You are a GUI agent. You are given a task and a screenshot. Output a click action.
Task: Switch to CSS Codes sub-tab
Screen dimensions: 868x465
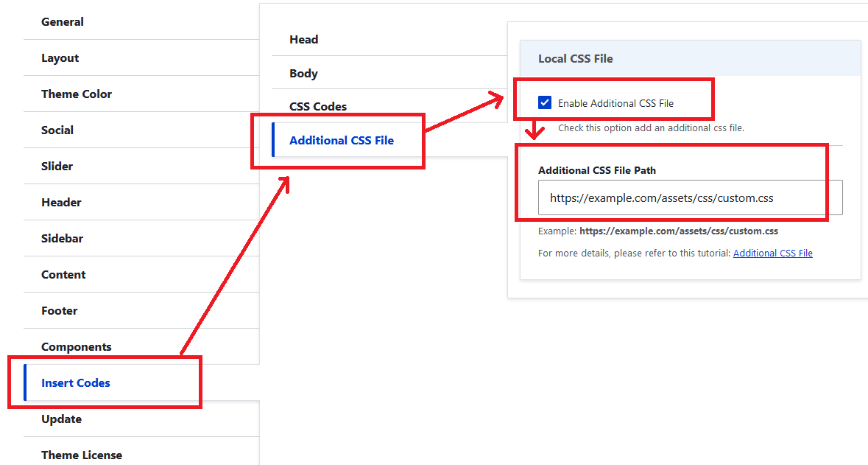pyautogui.click(x=318, y=107)
